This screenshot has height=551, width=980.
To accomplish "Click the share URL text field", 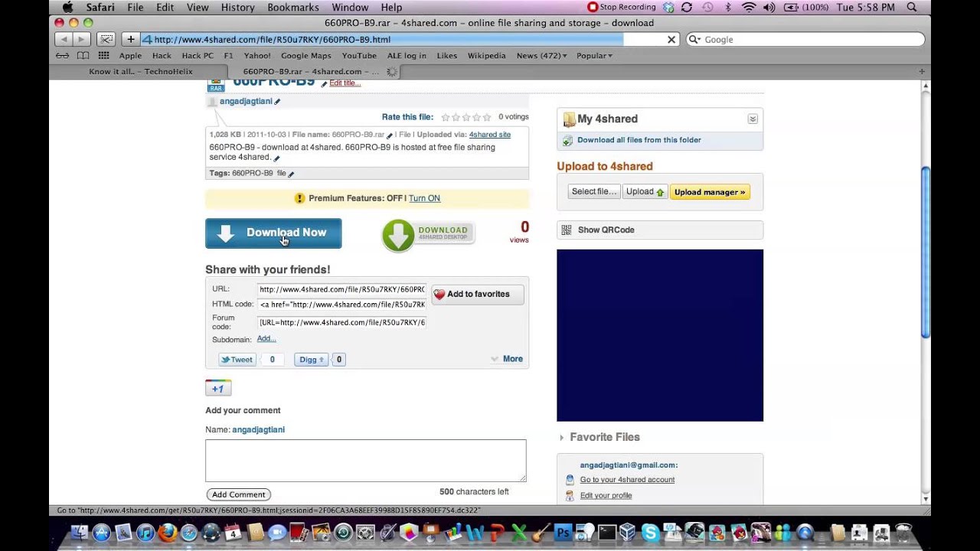I will (341, 289).
